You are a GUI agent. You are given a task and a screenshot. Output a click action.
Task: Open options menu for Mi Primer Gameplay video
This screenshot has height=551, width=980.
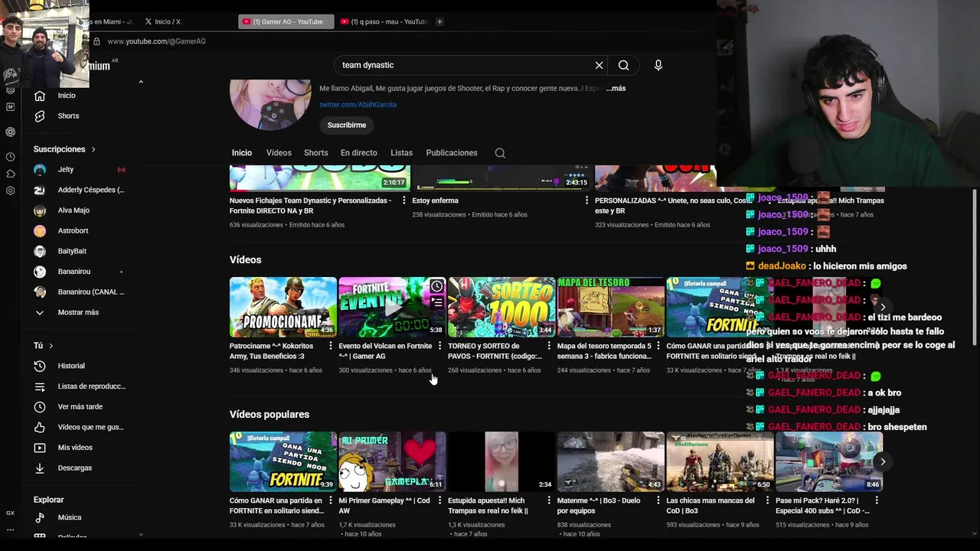click(x=439, y=500)
